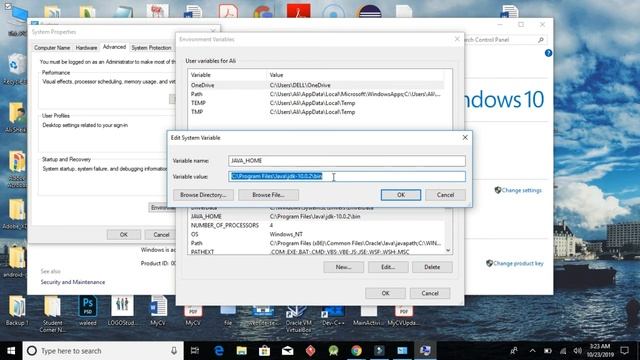
Task: Open the Action Center notifications icon
Action: tap(624, 351)
